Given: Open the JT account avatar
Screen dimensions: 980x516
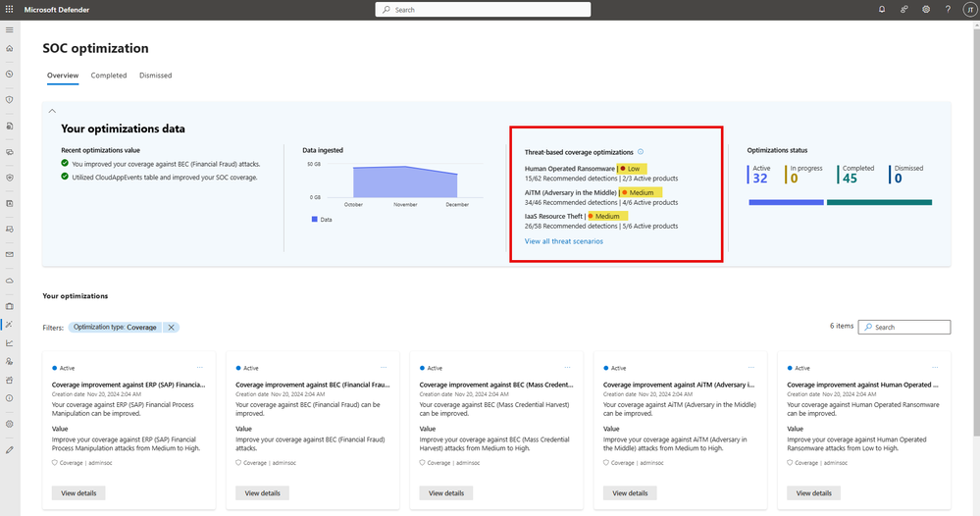Looking at the screenshot, I should (970, 10).
